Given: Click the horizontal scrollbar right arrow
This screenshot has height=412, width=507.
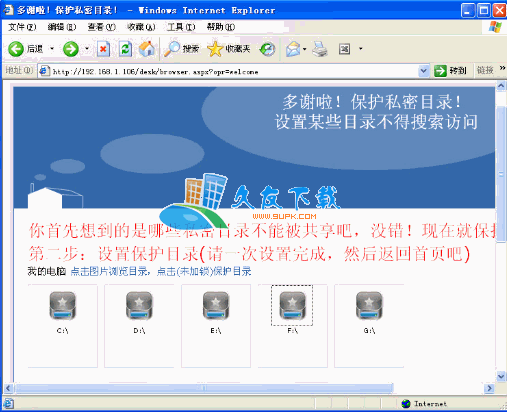Looking at the screenshot, I should [489, 388].
